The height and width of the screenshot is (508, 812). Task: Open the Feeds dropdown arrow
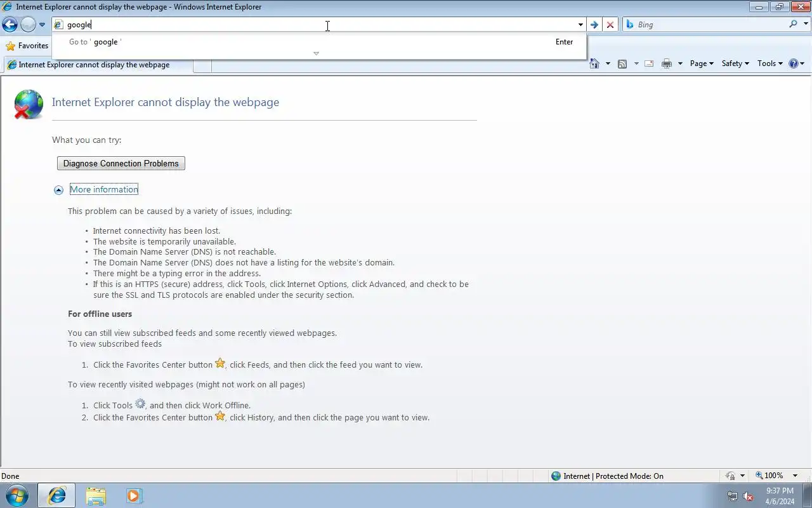[x=636, y=63]
